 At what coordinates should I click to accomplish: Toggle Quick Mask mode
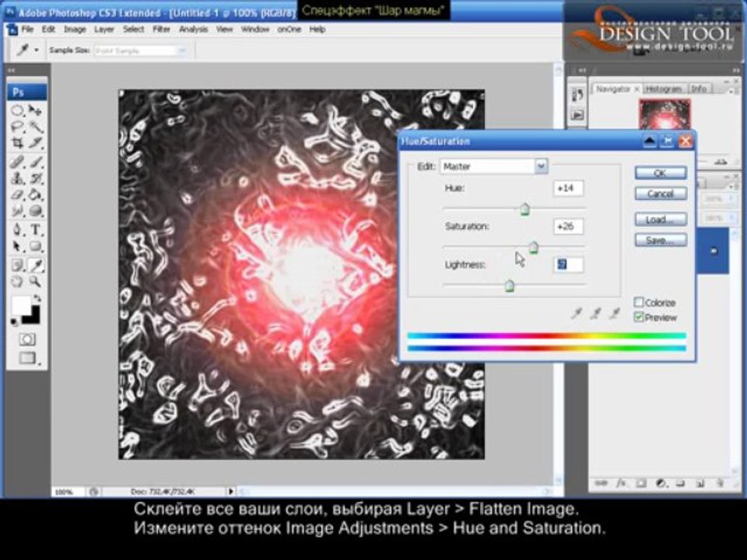pyautogui.click(x=27, y=339)
